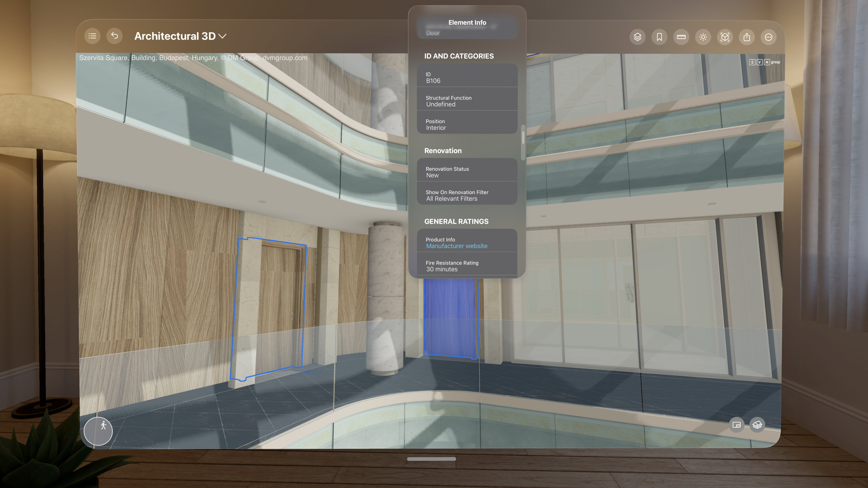This screenshot has width=868, height=488.
Task: Click the Element Info panel title
Action: tap(467, 22)
